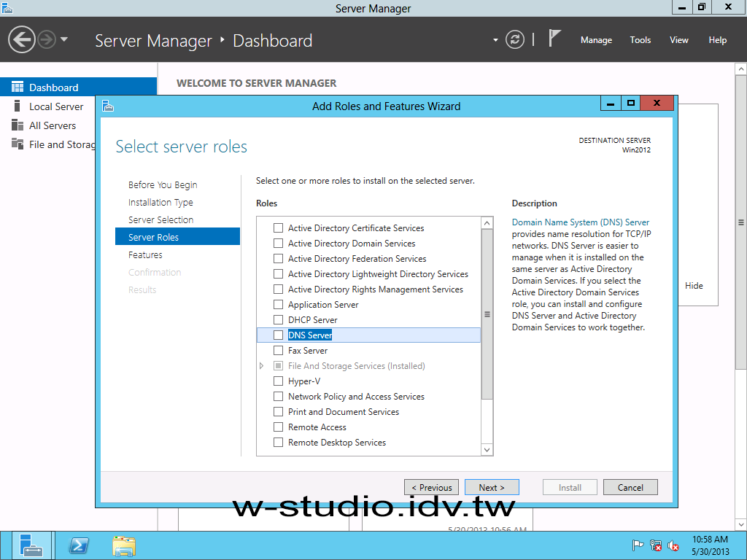Go to the Server Selection step
Viewport: 747px width, 560px height.
(x=160, y=219)
